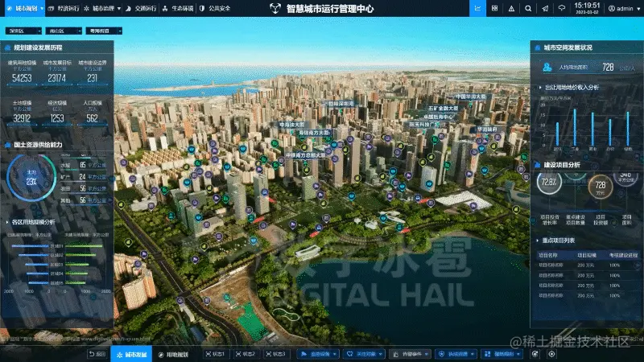
Task: Click the orange 728 circle indicator
Action: 600,187
